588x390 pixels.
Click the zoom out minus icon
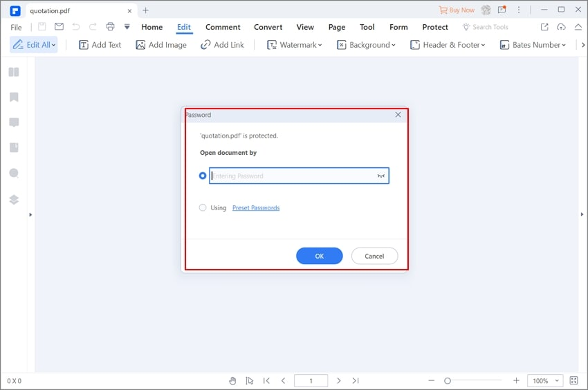click(431, 380)
